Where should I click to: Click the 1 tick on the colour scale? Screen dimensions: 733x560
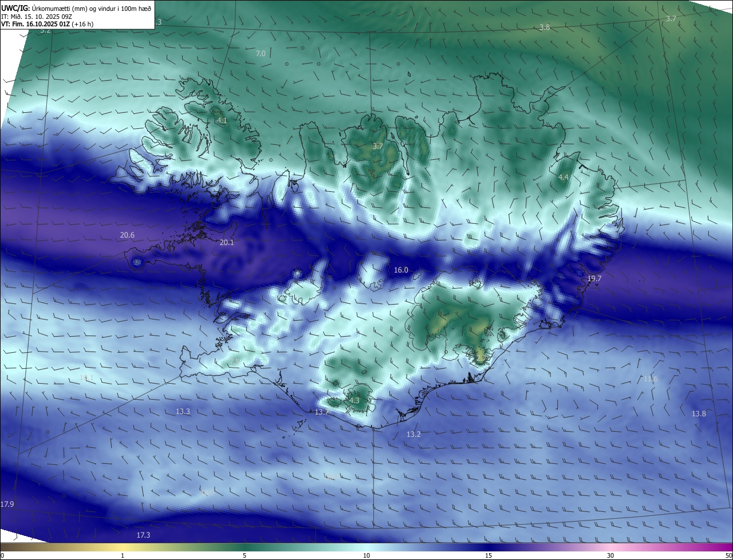[x=123, y=555]
